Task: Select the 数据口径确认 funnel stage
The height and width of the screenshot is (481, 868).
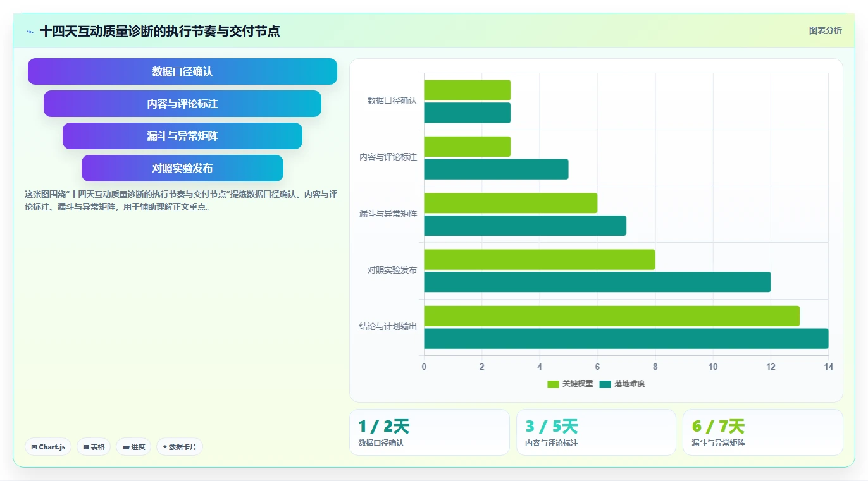Action: [x=182, y=71]
